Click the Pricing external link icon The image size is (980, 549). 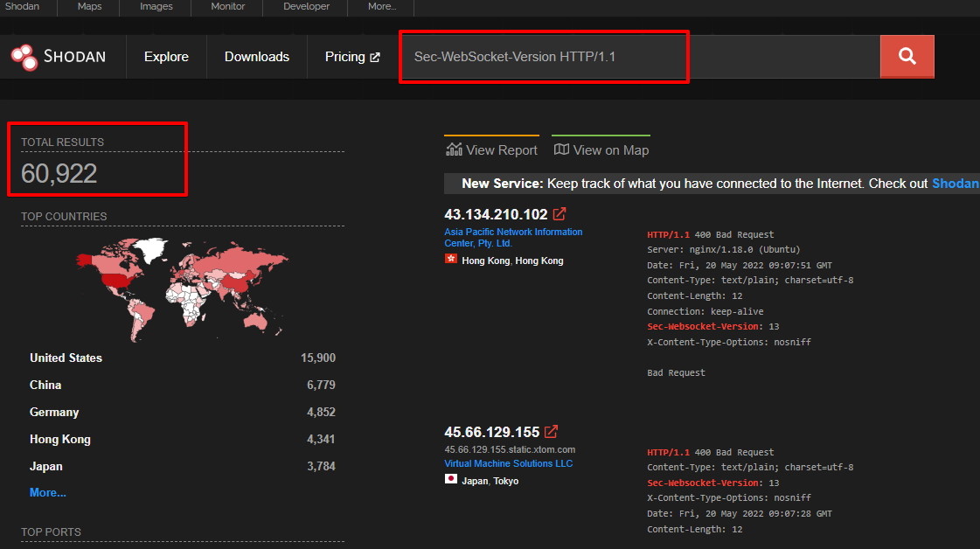click(375, 57)
